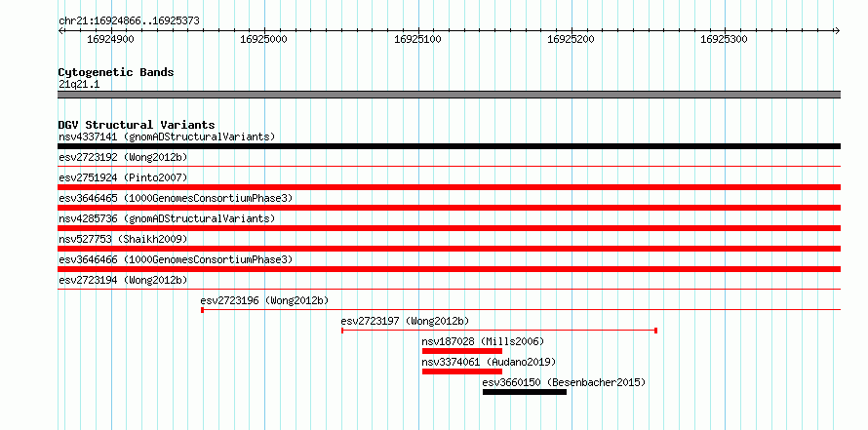Click ruler position 16925200

coord(571,39)
